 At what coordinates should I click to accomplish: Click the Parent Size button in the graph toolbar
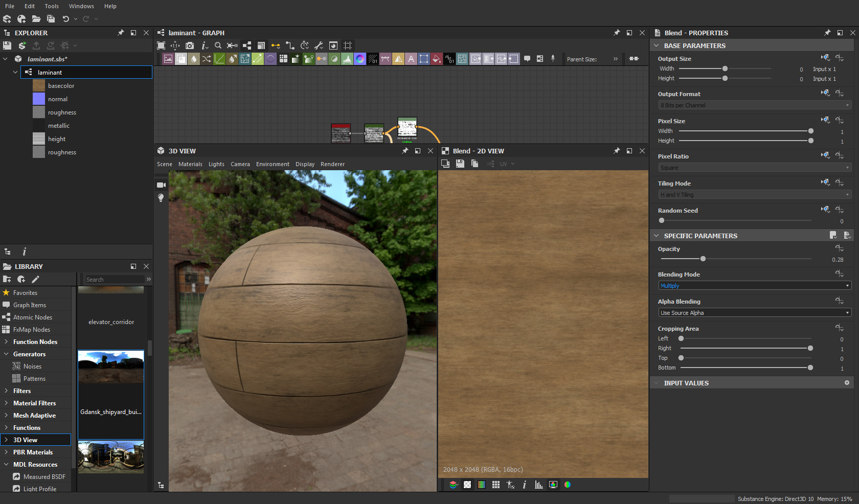pyautogui.click(x=582, y=59)
